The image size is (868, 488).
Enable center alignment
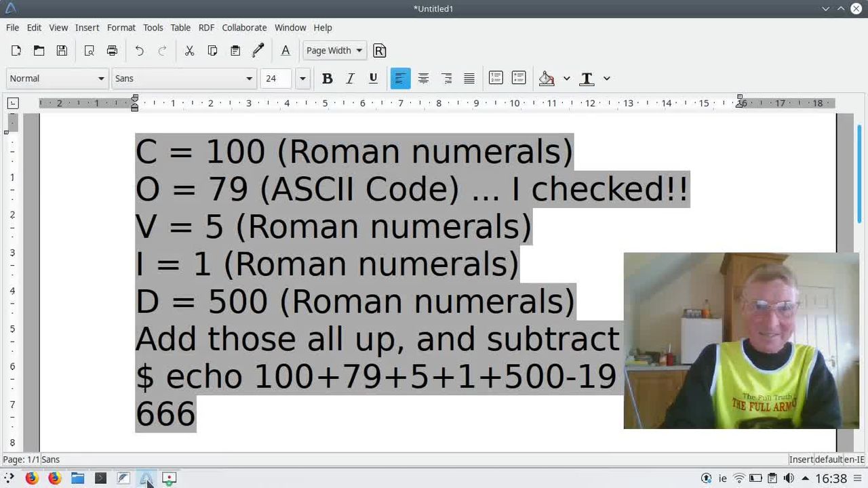423,79
